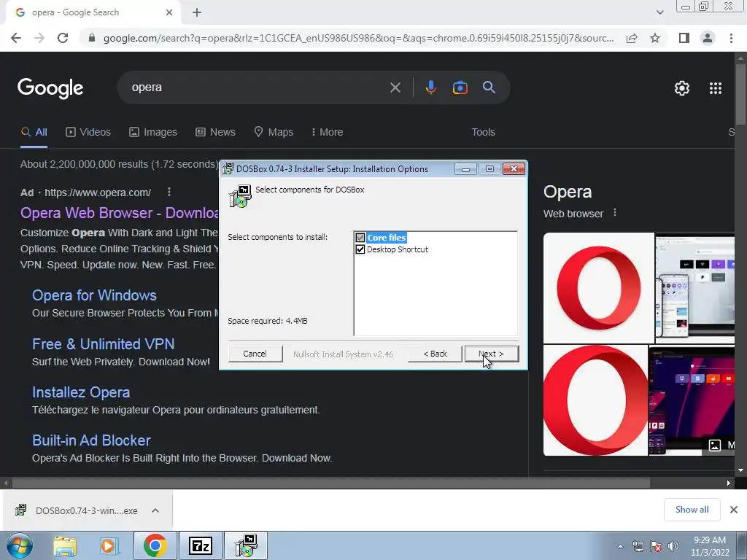Bookmark this page with the star
747x560 pixels.
click(x=655, y=38)
